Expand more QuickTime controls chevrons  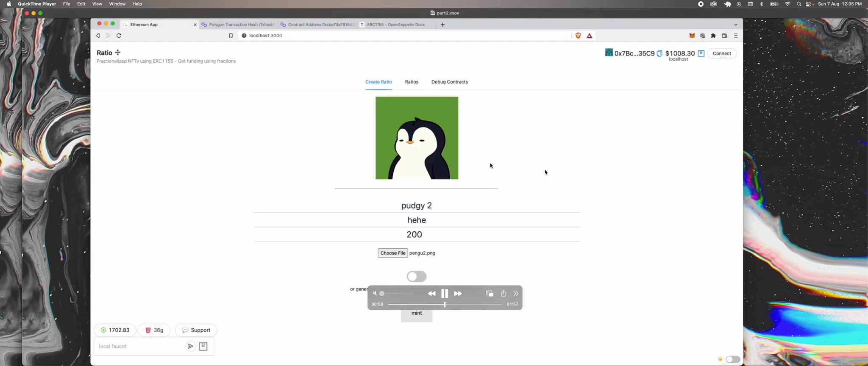516,294
